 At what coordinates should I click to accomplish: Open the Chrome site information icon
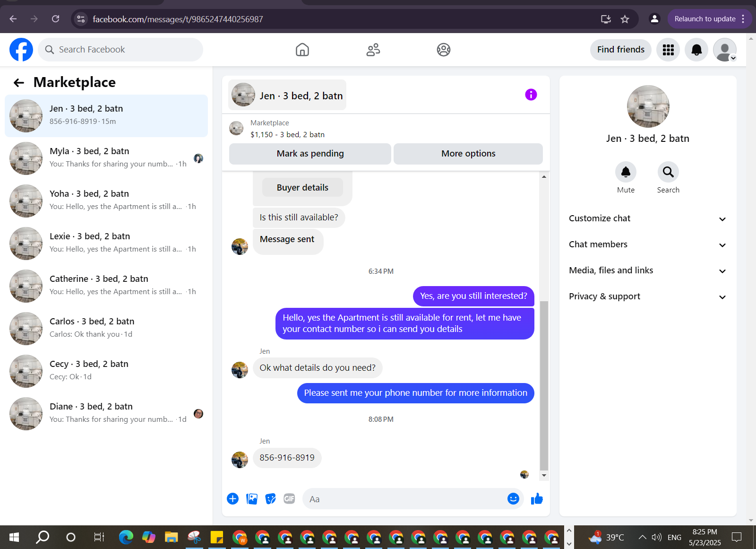click(81, 19)
